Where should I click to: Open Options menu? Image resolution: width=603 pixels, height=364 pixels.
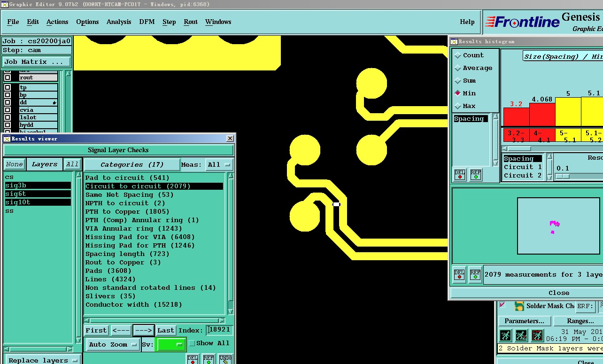click(87, 22)
